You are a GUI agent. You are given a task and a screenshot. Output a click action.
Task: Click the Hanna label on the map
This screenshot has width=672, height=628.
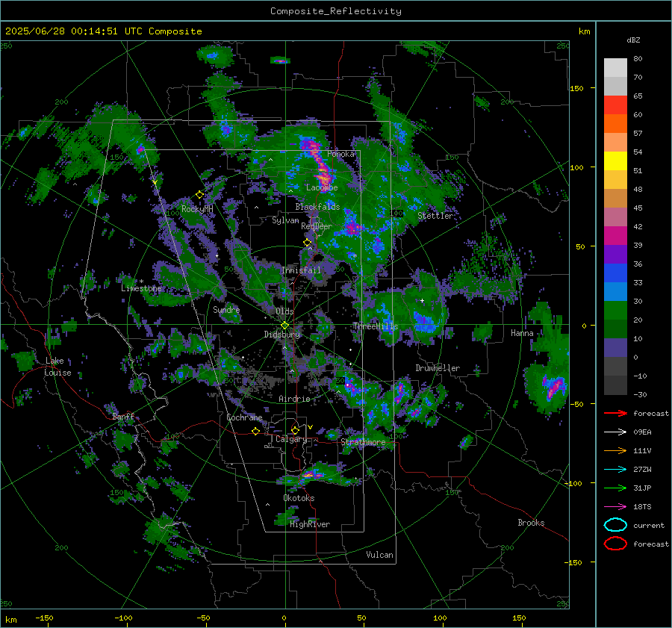click(x=522, y=333)
